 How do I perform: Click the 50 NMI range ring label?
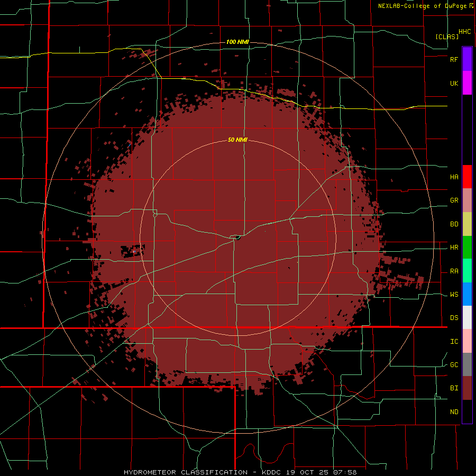coord(237,140)
